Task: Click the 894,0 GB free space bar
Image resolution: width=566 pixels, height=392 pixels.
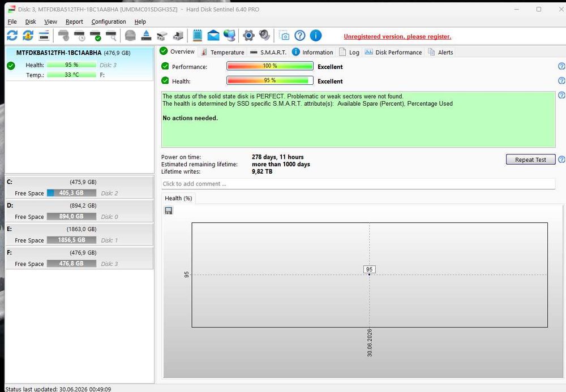Action: [71, 217]
